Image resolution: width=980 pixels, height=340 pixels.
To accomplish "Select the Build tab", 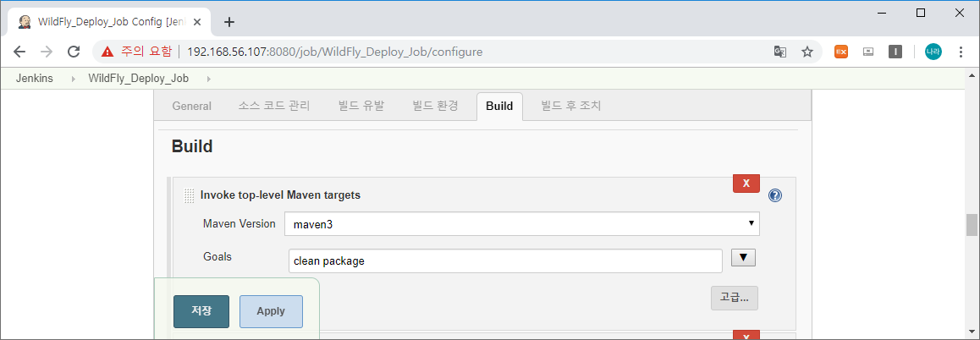I will point(499,107).
